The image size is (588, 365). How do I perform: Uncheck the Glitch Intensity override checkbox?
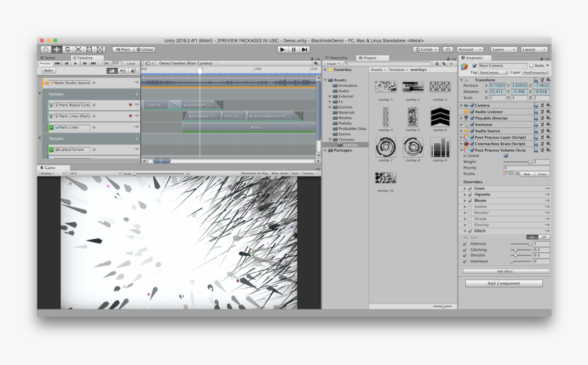coord(465,243)
